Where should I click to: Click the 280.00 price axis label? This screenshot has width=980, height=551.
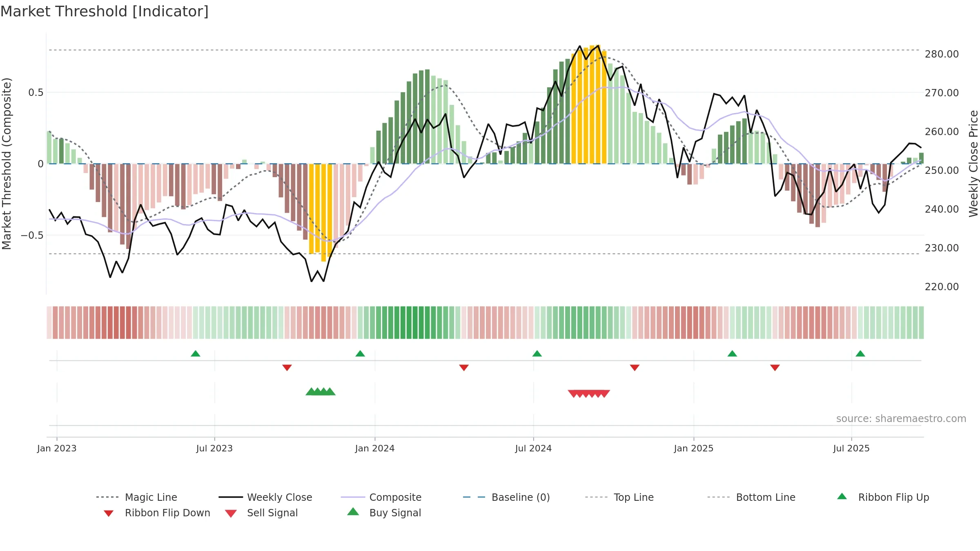(942, 54)
